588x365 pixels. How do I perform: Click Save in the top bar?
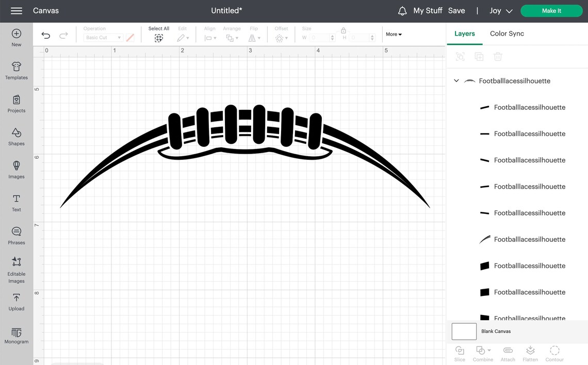(x=456, y=10)
